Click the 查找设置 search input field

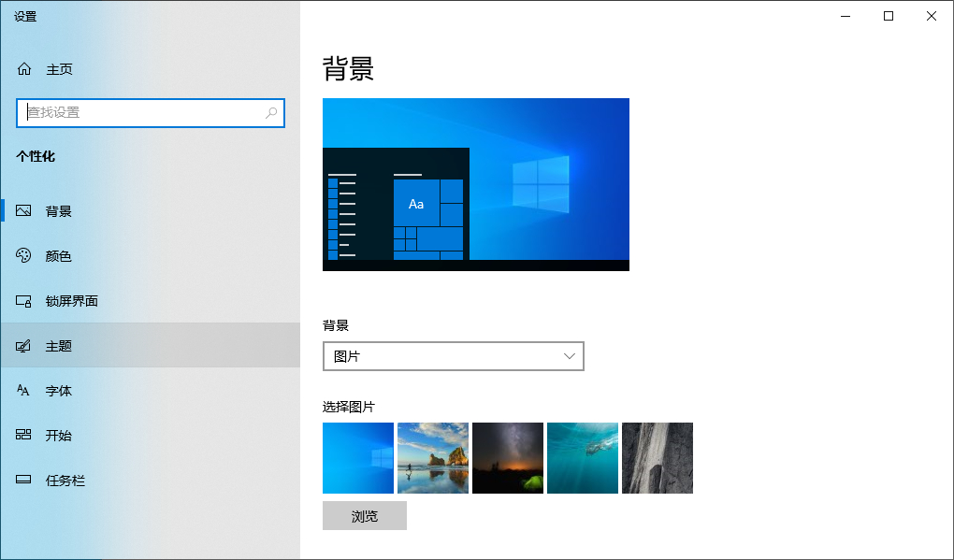[140, 112]
